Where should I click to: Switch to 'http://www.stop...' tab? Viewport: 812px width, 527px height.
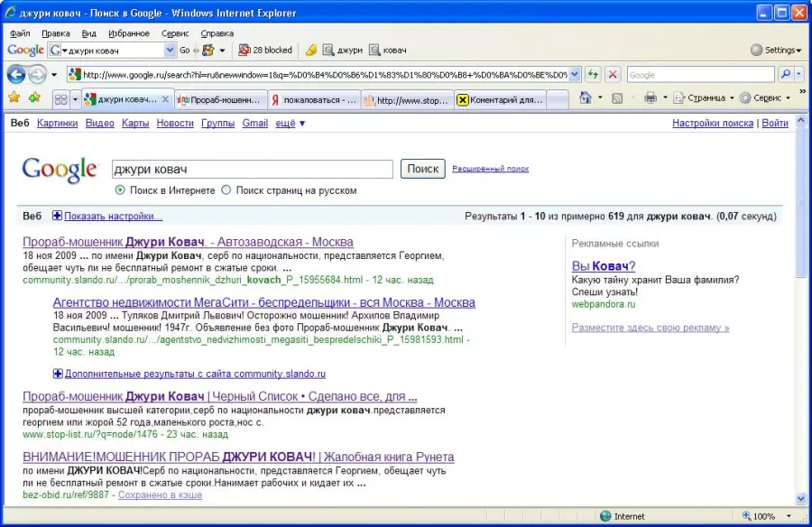click(408, 99)
